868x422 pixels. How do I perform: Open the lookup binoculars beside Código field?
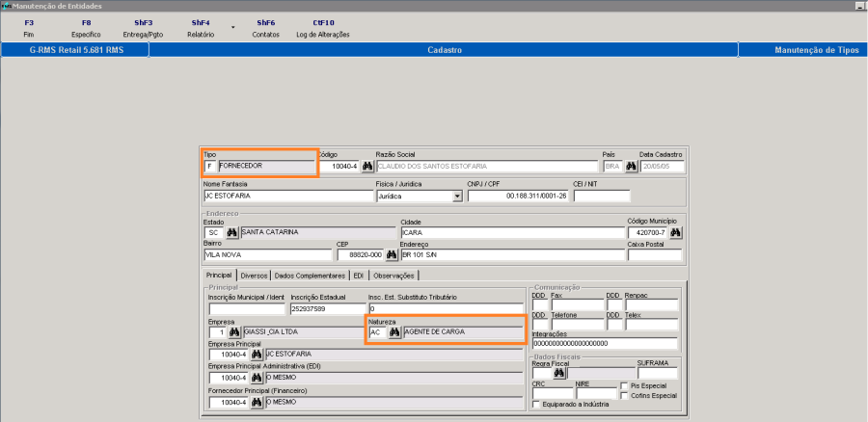coord(367,166)
